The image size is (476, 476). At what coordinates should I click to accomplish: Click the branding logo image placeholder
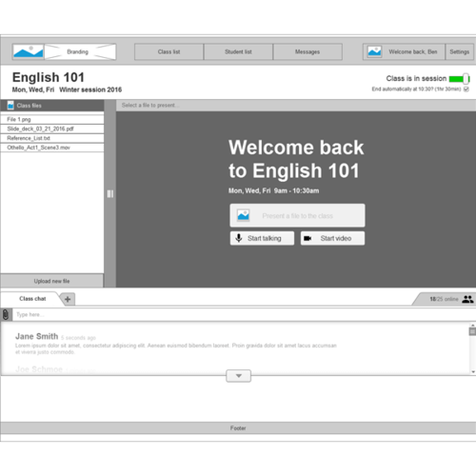pos(28,51)
